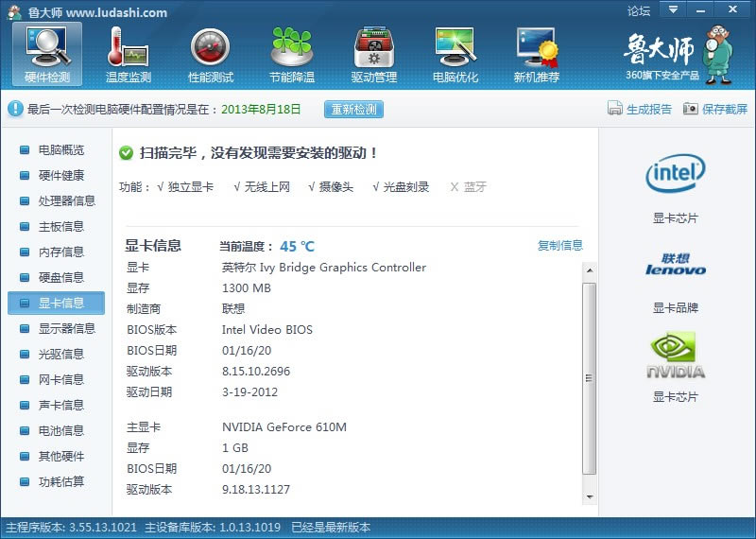Open the 论坛 forum link
The height and width of the screenshot is (539, 756).
click(639, 10)
